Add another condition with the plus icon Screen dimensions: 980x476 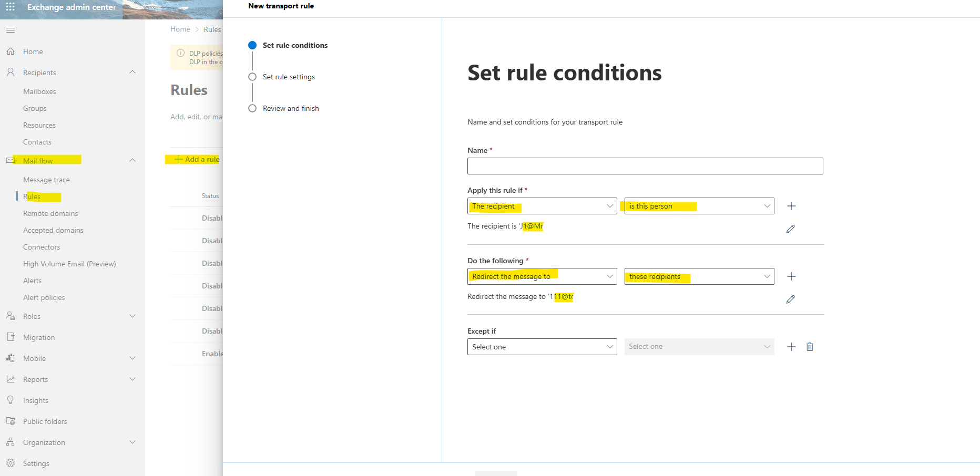click(x=791, y=206)
